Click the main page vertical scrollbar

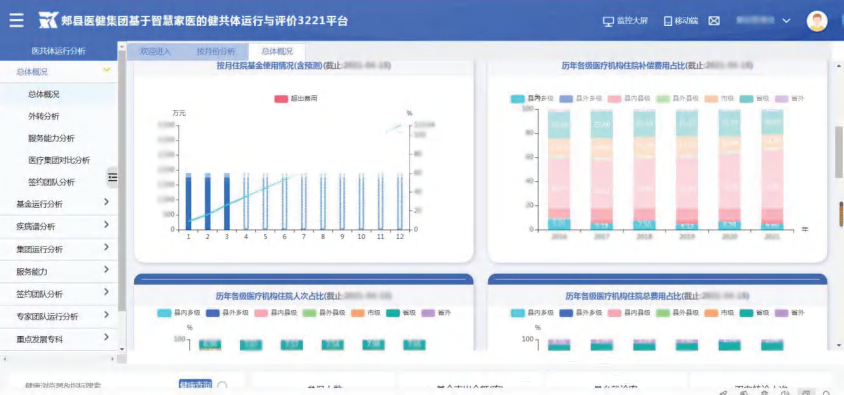click(839, 152)
